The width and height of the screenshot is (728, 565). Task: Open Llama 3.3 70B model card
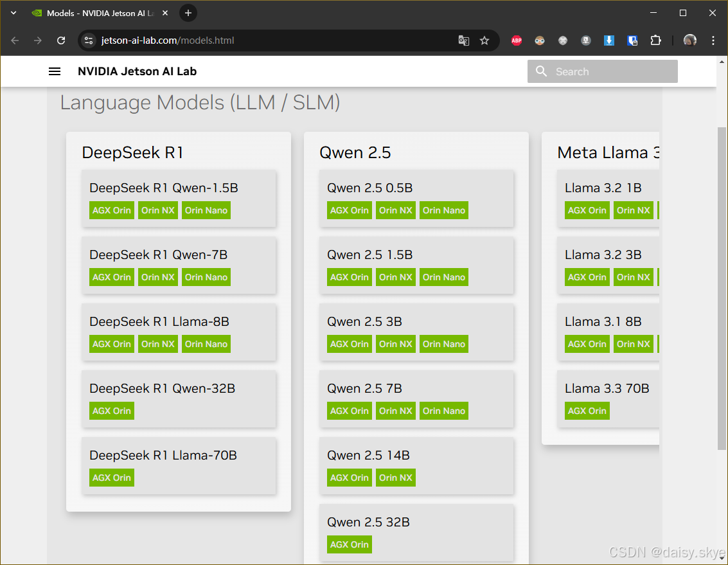click(x=608, y=399)
